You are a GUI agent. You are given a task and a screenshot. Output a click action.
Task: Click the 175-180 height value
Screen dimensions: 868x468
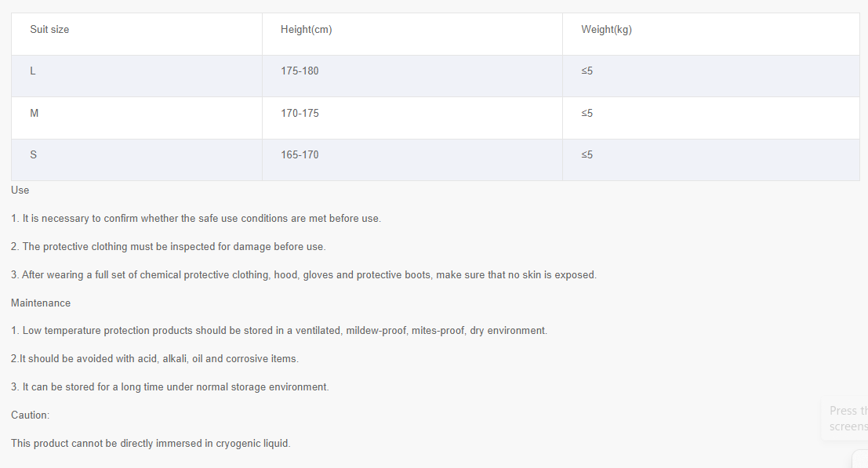(300, 71)
